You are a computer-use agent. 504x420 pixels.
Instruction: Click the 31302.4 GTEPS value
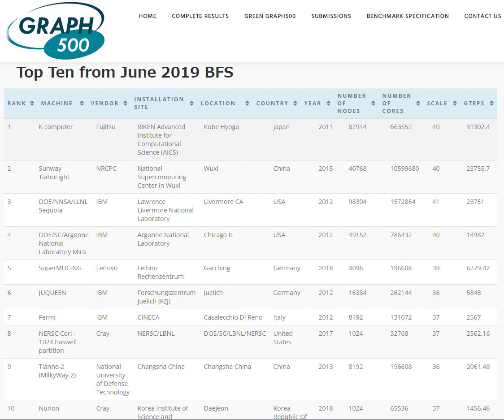478,127
